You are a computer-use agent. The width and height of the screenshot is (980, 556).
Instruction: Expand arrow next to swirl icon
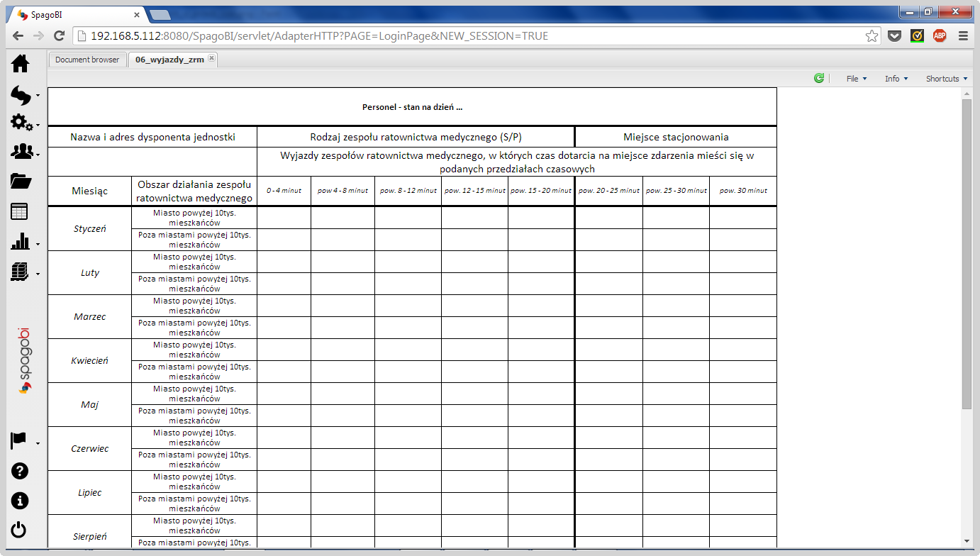[38, 95]
